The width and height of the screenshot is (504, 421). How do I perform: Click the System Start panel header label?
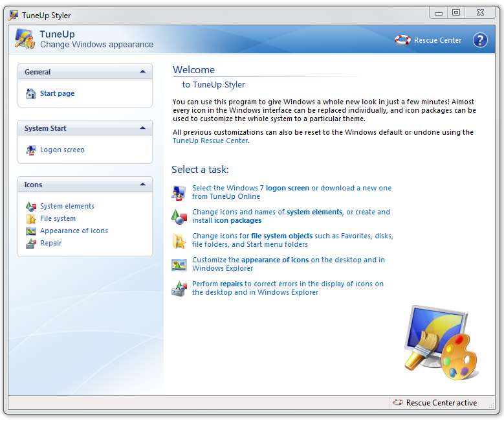click(45, 128)
